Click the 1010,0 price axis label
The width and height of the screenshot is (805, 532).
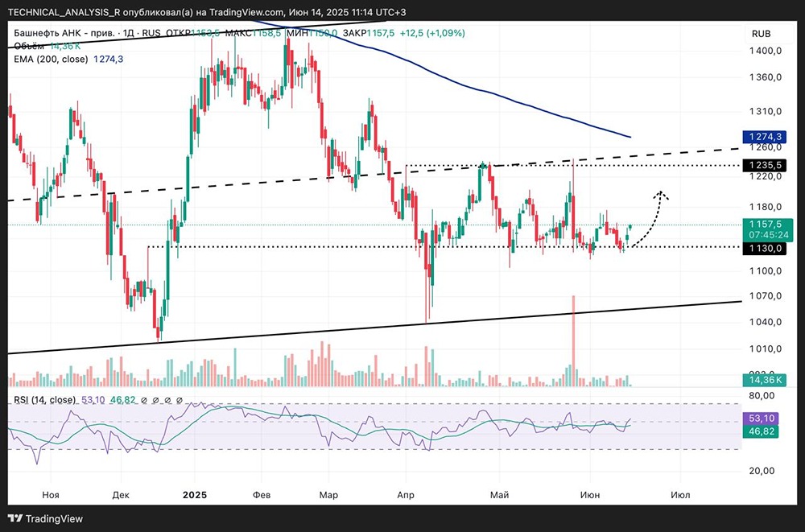(765, 348)
